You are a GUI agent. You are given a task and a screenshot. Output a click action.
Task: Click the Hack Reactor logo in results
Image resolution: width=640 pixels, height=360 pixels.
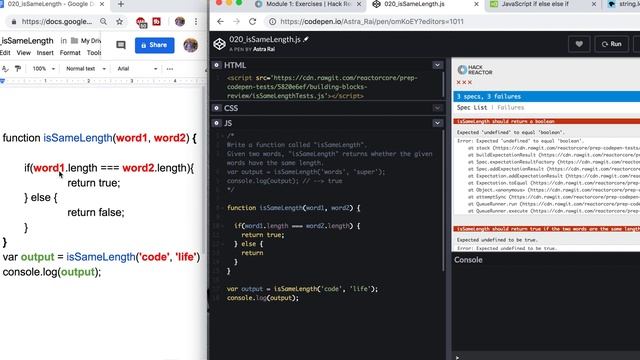tap(475, 70)
